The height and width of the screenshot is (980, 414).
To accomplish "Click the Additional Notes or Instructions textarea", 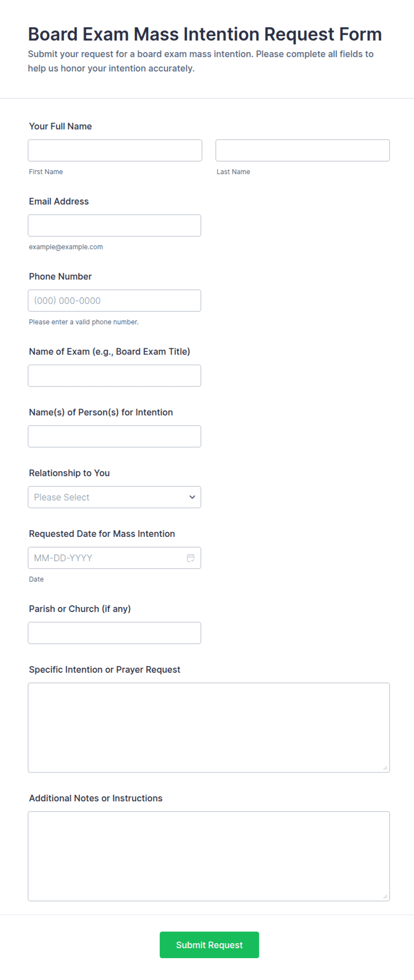I will coord(209,856).
